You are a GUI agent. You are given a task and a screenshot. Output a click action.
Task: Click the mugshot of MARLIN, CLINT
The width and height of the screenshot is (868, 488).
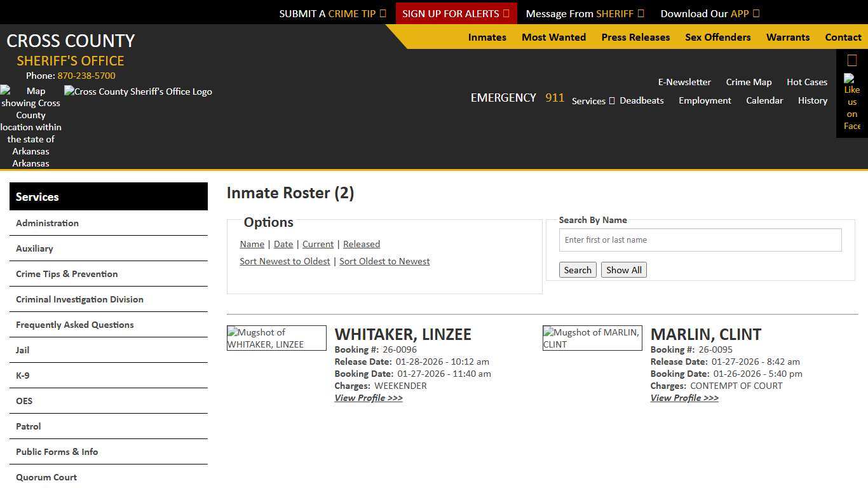(x=592, y=337)
